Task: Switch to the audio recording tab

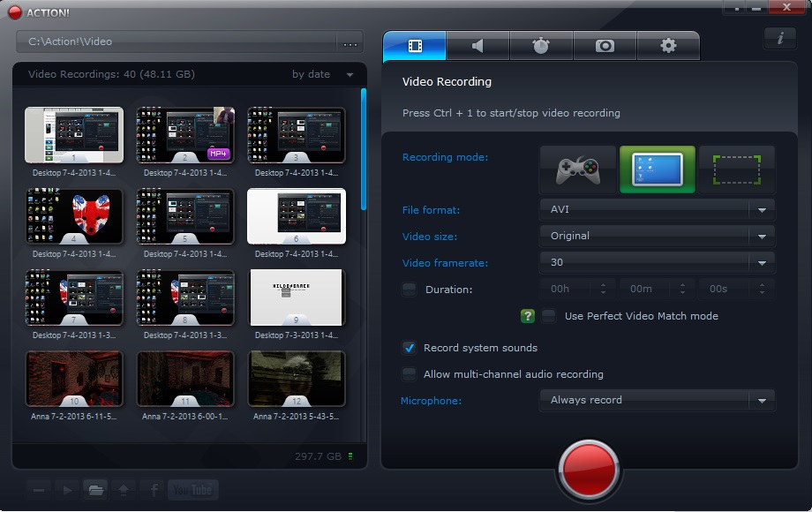Action: tap(478, 46)
